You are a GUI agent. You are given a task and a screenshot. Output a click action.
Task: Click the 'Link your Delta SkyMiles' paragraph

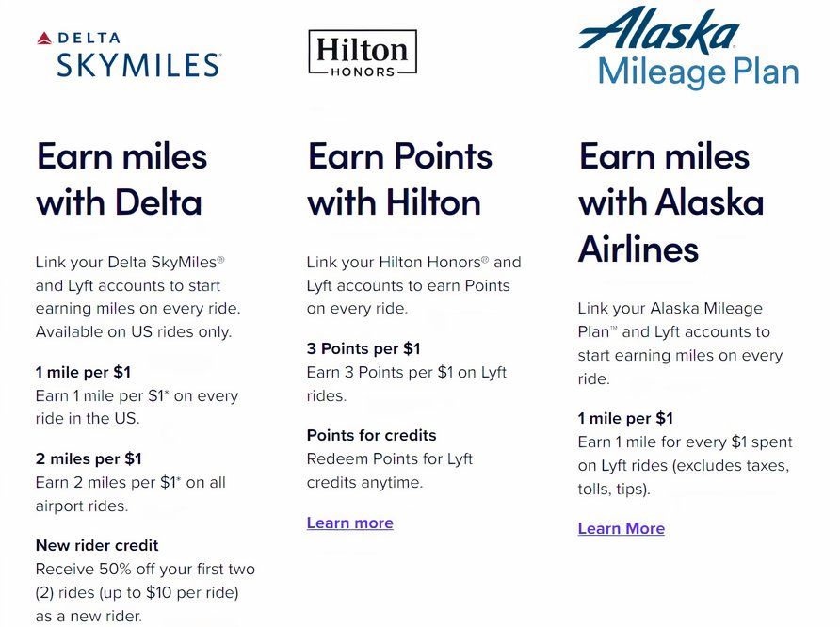point(137,297)
